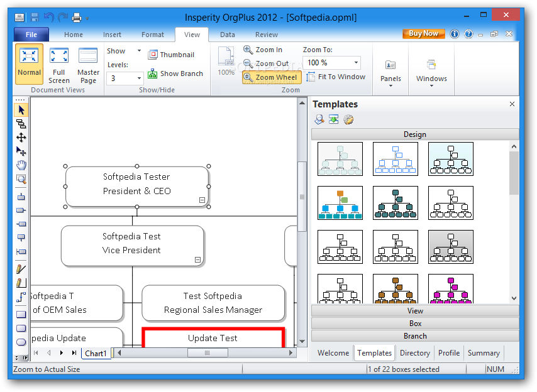Expand the View templates section
Image resolution: width=537 pixels, height=392 pixels.
(x=415, y=311)
